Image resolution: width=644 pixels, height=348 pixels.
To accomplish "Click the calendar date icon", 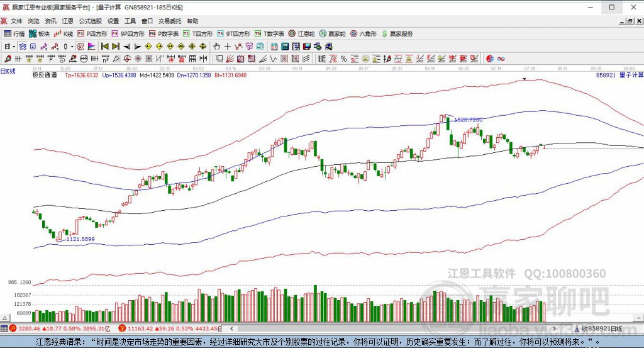I will click(x=274, y=47).
